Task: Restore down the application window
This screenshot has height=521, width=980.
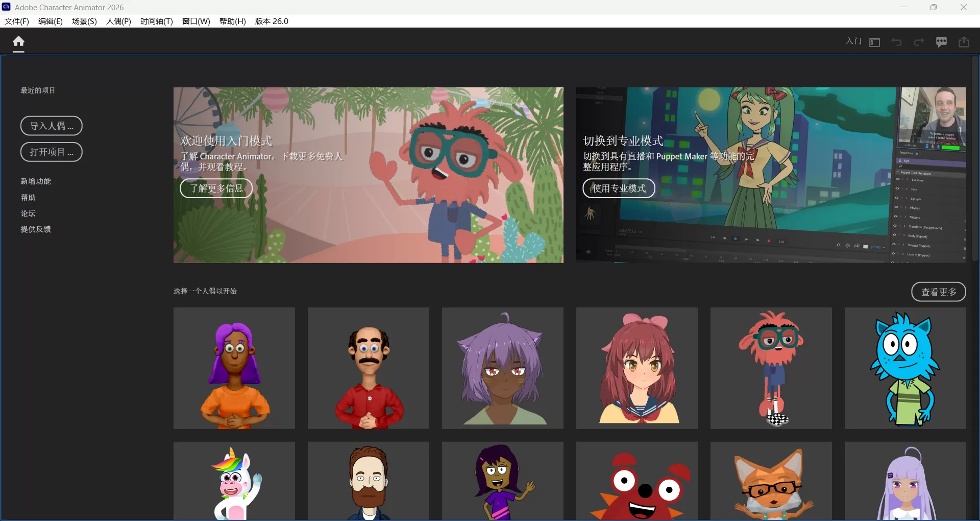Action: (x=934, y=7)
